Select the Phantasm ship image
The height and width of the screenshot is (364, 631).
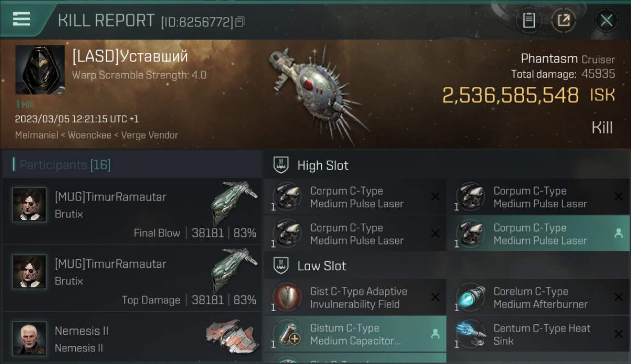click(319, 92)
